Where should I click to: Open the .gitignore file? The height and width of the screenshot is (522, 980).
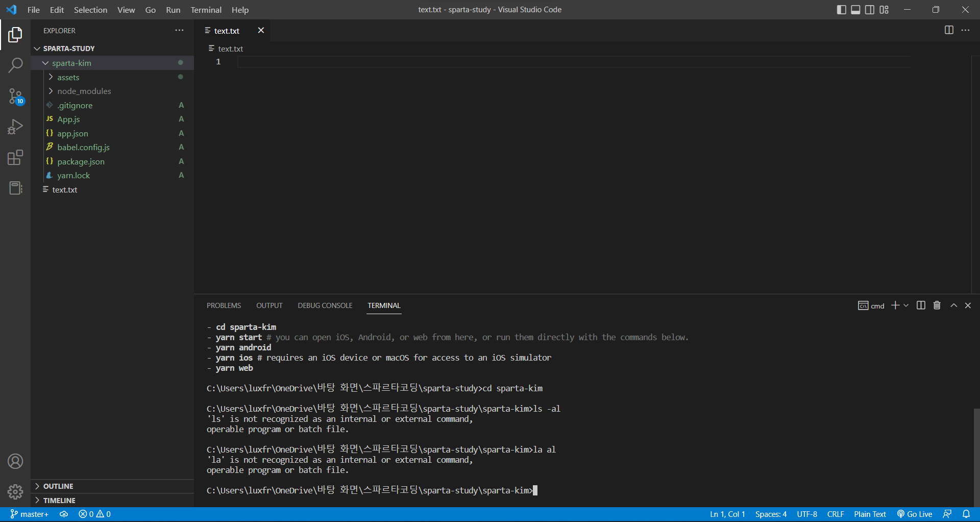112,105
